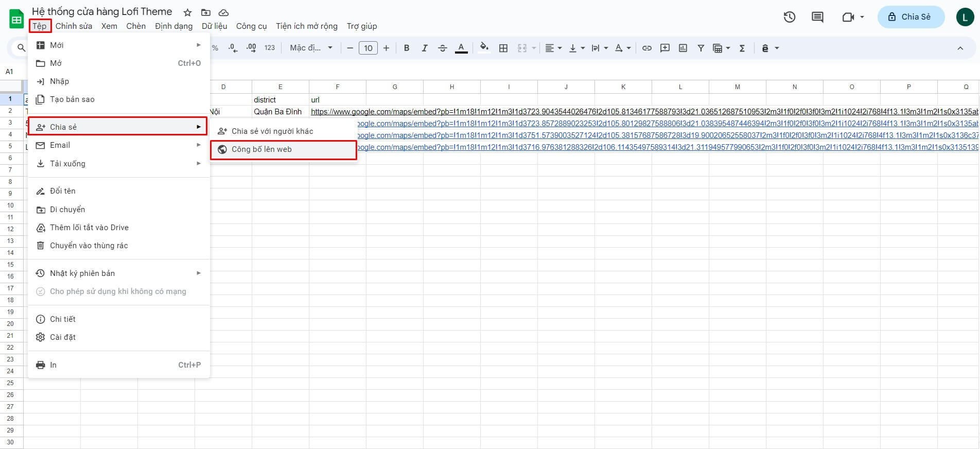Choose 'Chuyển vào thùng rác'

pyautogui.click(x=118, y=246)
